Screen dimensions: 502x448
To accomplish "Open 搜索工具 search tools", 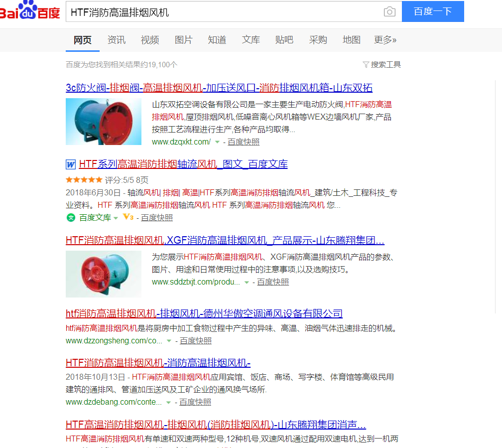I will 385,65.
